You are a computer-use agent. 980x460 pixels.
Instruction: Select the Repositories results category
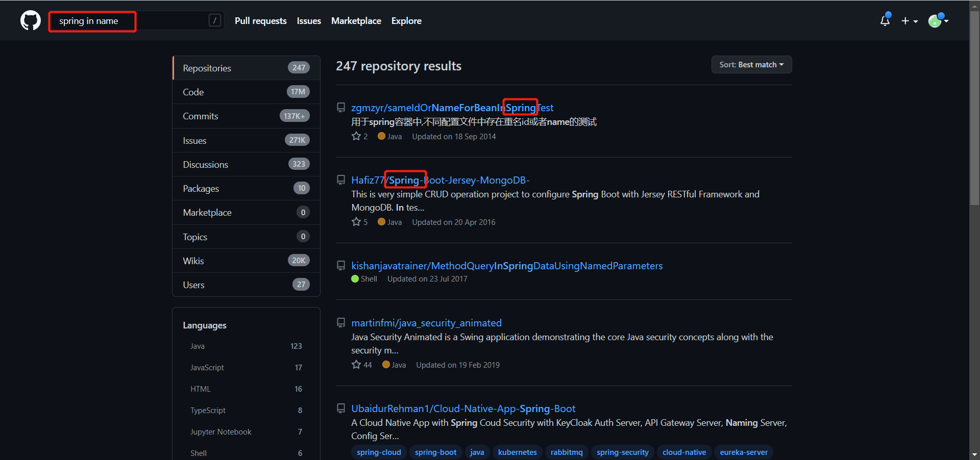coord(247,68)
